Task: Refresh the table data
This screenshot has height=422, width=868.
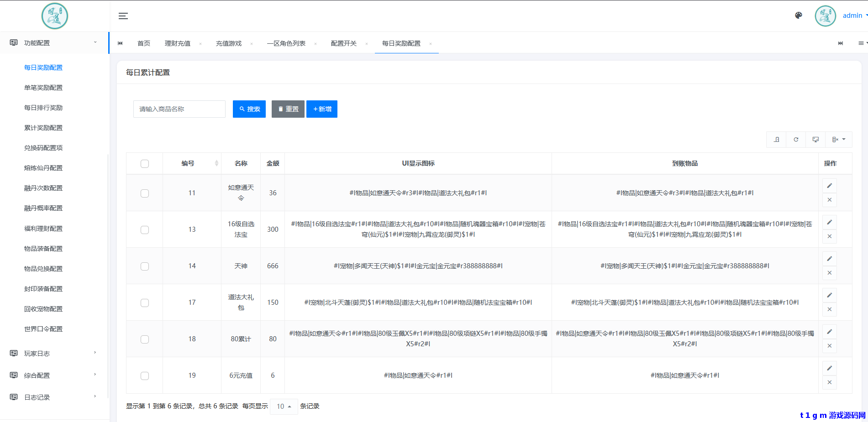Action: (796, 139)
